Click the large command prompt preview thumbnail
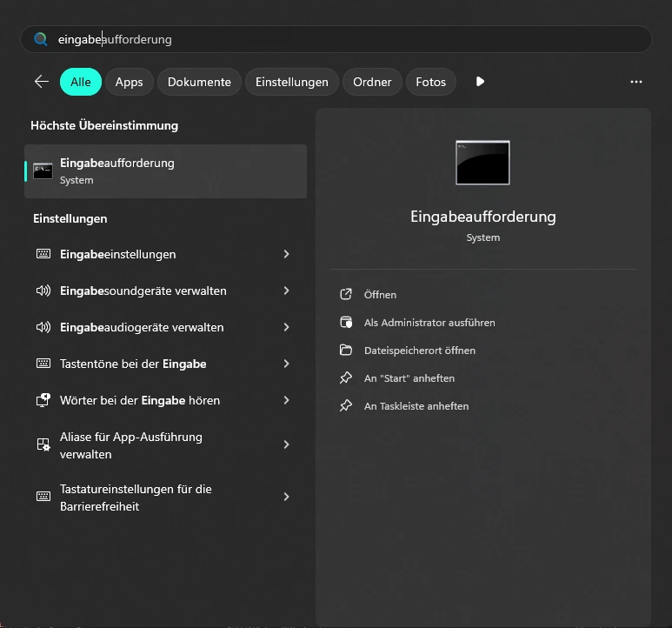The height and width of the screenshot is (628, 672). [482, 163]
